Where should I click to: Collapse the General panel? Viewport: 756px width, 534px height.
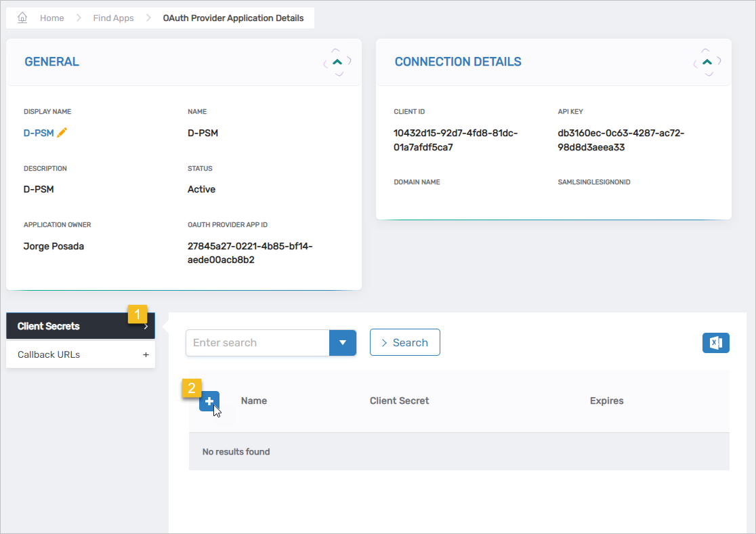tap(337, 62)
